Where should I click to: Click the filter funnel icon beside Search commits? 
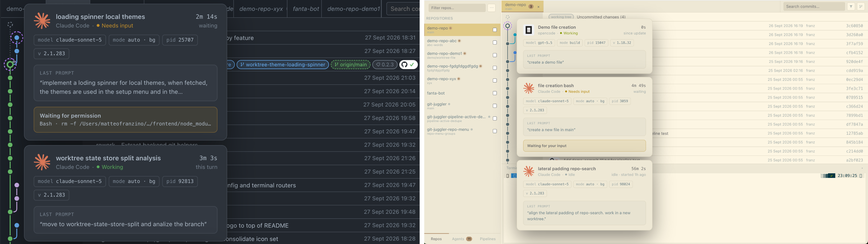(851, 6)
